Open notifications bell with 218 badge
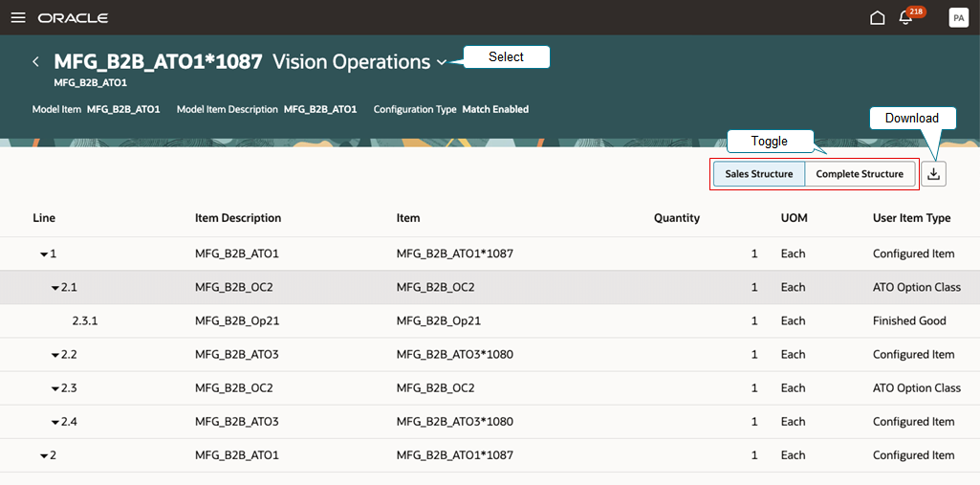 (905, 17)
